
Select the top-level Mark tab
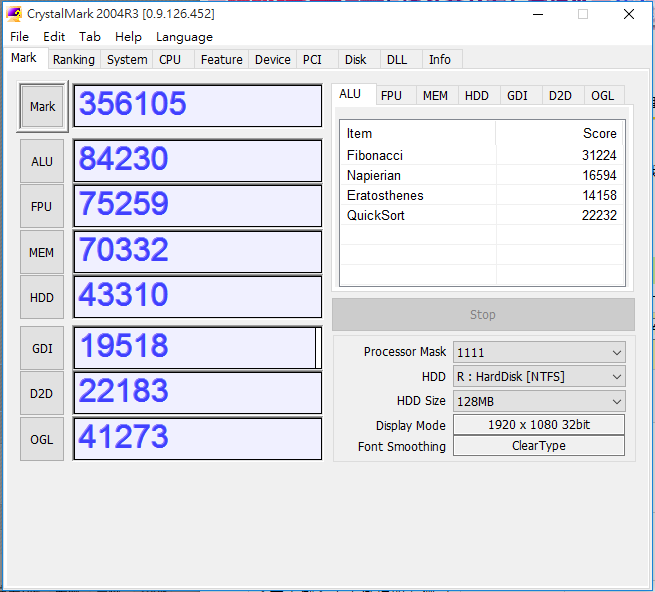tap(24, 58)
